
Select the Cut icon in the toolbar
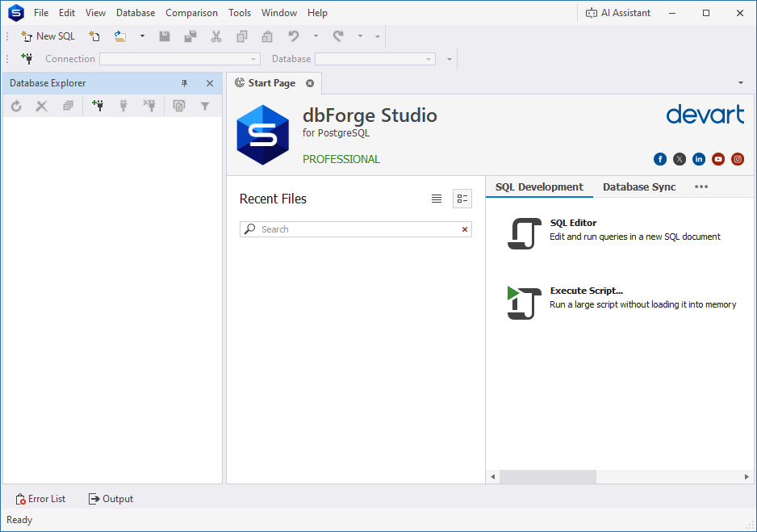pos(215,36)
